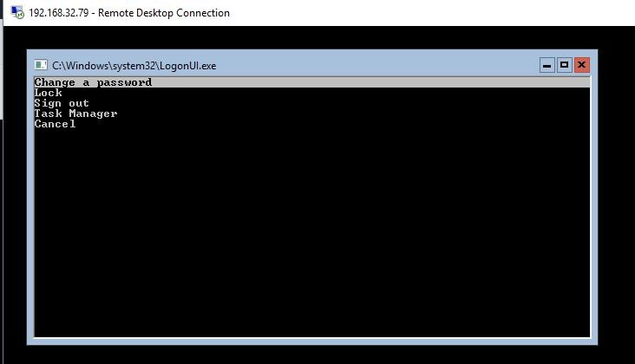Minimize the LogonUI.exe console window
The width and height of the screenshot is (635, 364).
tap(547, 65)
